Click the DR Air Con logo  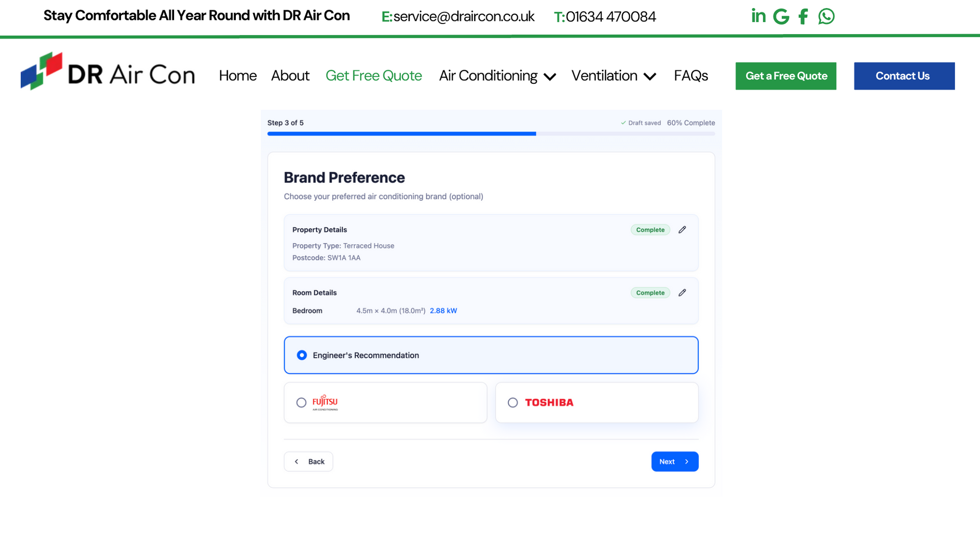[x=108, y=72]
